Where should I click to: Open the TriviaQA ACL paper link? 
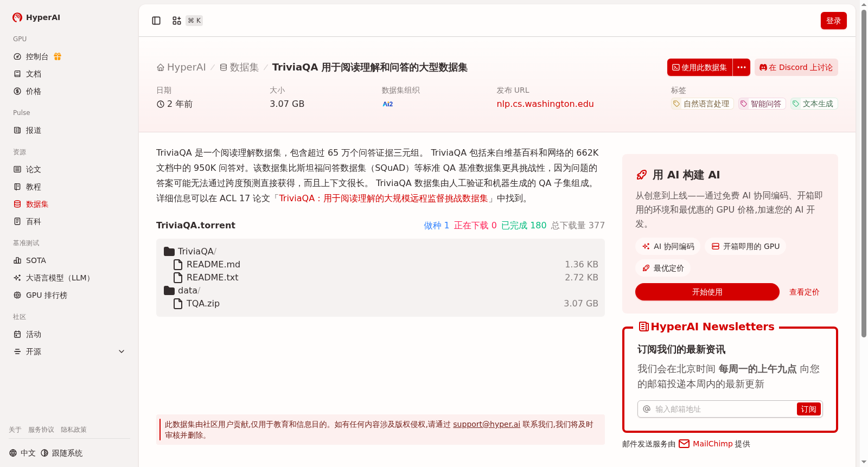coord(384,199)
